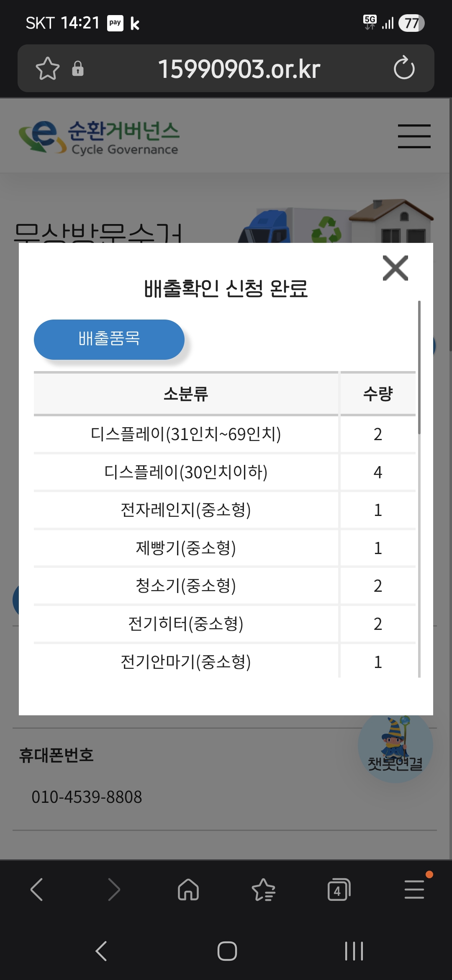Open the 챗봇연결 chatbot icon
Screen dimensions: 452x980
(395, 748)
